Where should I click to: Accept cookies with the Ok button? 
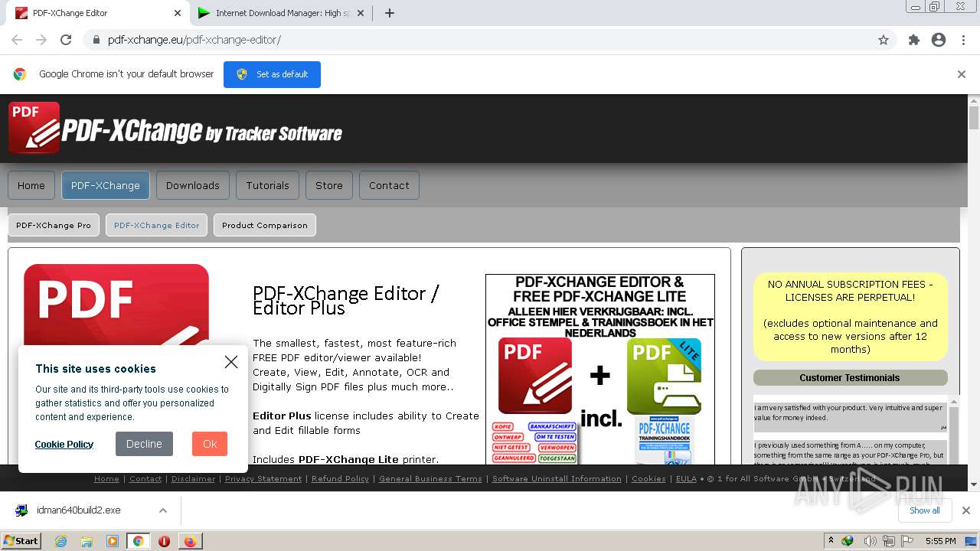click(210, 444)
